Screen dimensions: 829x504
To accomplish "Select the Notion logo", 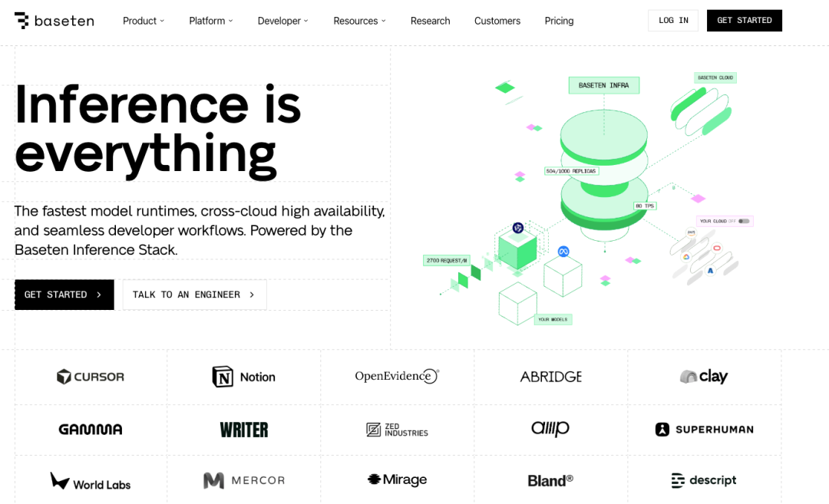I will [x=244, y=377].
